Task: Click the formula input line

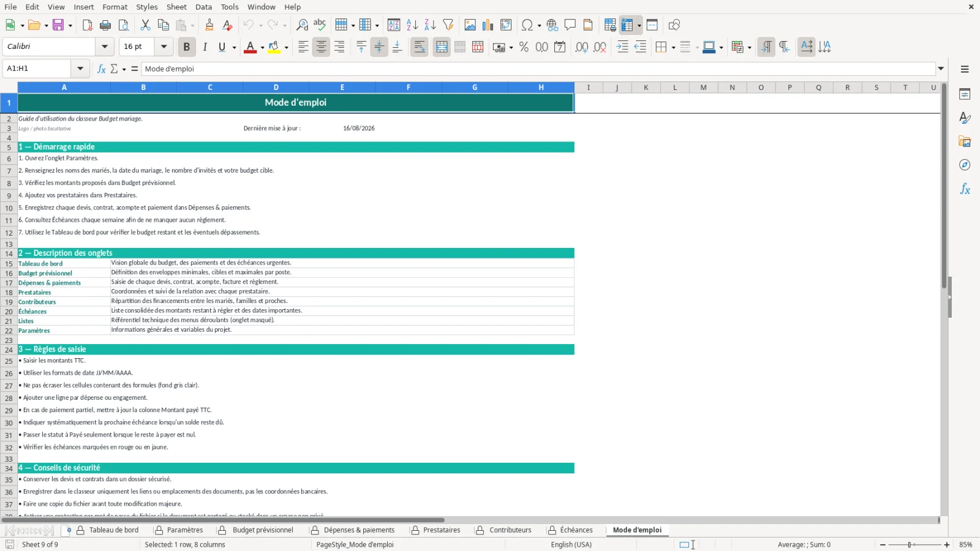Action: pos(538,69)
